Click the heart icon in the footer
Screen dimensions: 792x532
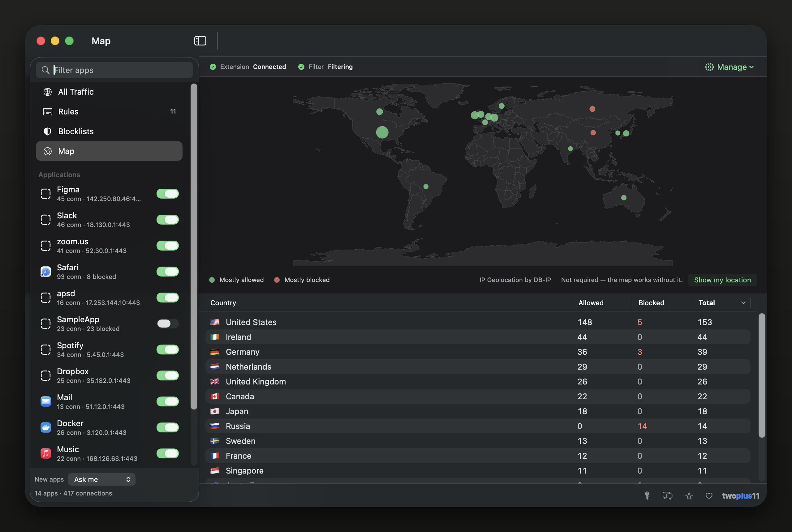pyautogui.click(x=709, y=496)
